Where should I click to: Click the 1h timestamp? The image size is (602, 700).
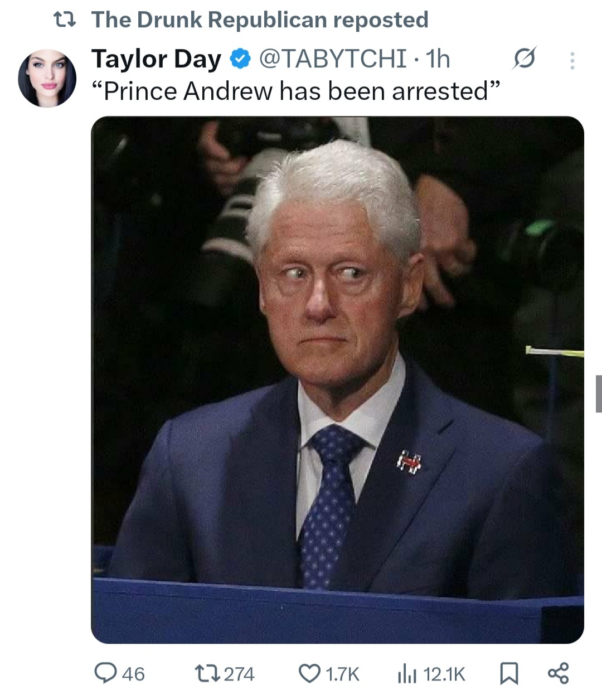[438, 59]
